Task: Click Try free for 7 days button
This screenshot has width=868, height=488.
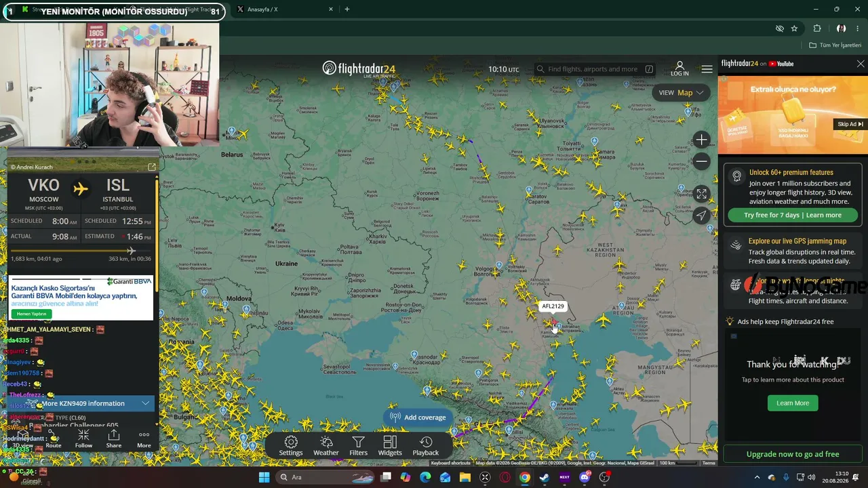Action: tap(792, 215)
